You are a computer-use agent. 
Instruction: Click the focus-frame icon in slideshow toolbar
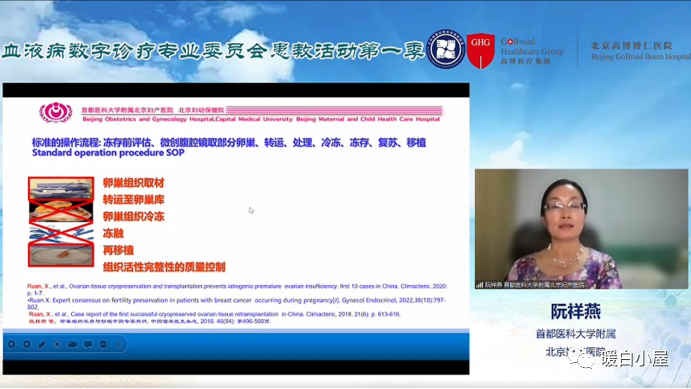[57, 344]
